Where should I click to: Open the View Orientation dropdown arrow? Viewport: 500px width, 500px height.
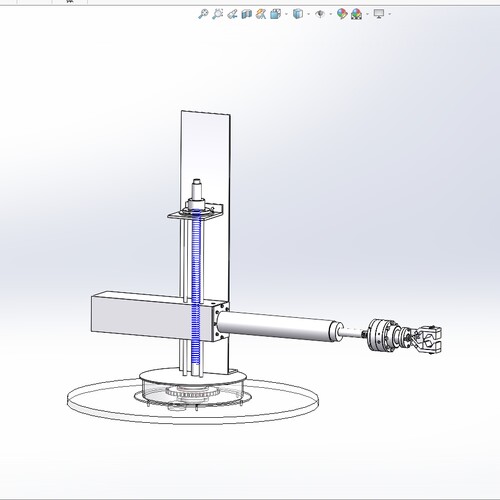286,14
